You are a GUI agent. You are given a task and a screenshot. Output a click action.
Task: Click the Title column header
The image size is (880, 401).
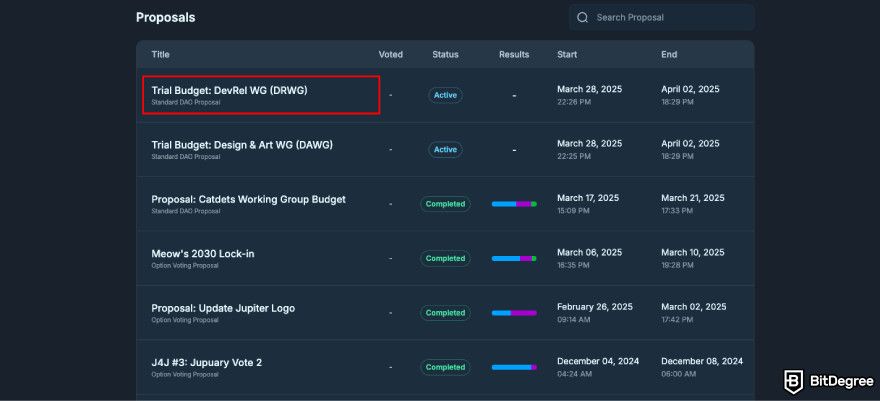[x=160, y=54]
